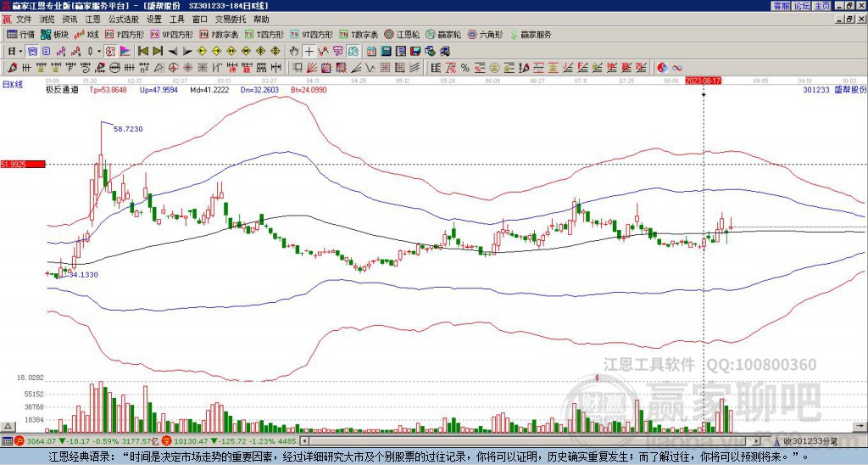Click the first yellow diamond arrow icon
Screen dimensions: 868x465
(202, 52)
